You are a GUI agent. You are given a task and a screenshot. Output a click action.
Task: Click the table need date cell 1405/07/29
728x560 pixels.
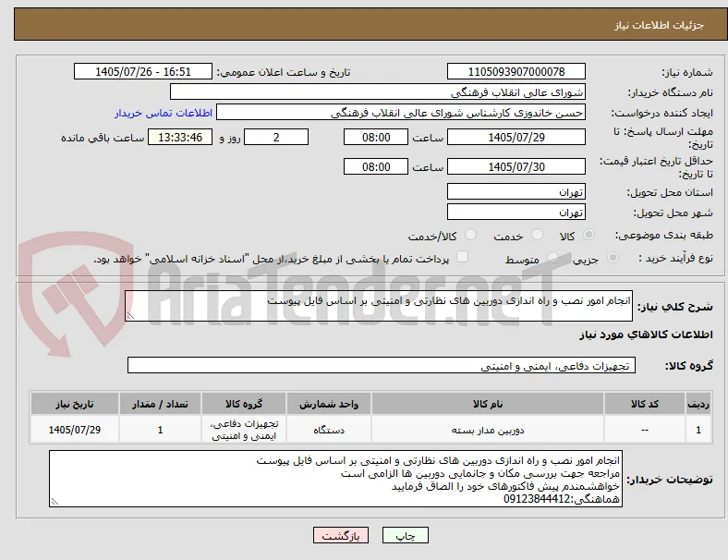point(75,430)
